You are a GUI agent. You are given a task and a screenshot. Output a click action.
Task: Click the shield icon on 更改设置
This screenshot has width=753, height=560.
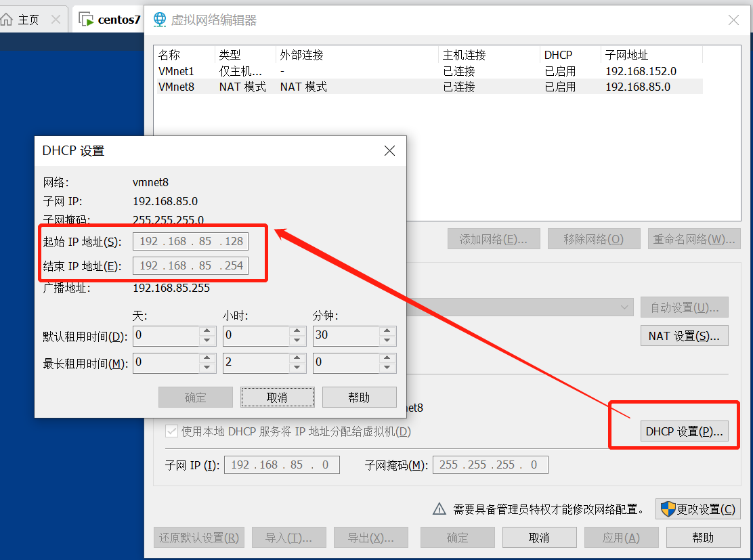click(668, 509)
